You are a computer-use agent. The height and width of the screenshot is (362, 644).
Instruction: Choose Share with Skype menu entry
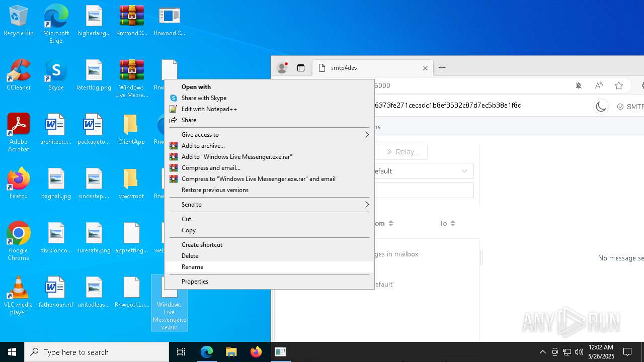[270, 98]
